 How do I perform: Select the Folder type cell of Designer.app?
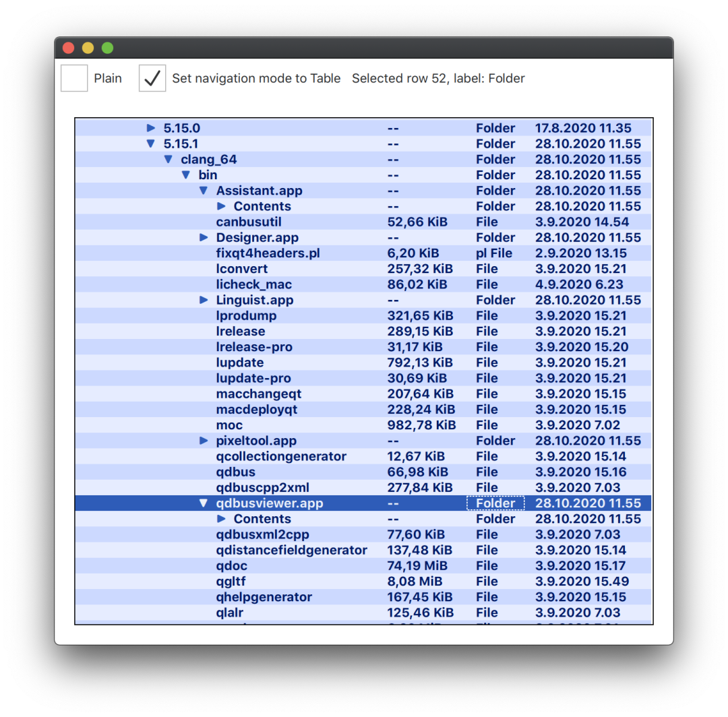tap(495, 237)
